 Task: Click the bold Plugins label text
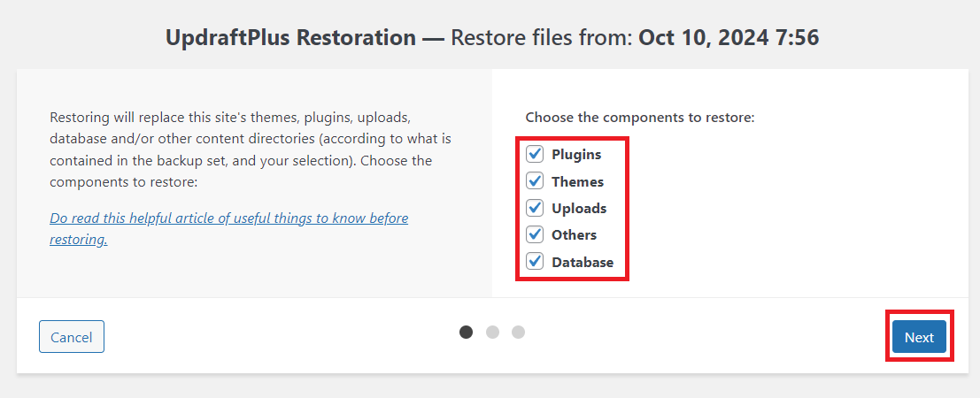click(576, 155)
